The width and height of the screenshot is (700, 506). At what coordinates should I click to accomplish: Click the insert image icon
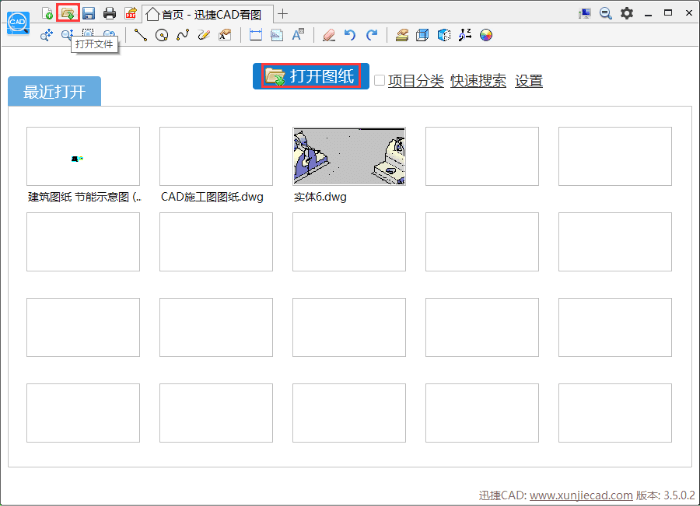[x=277, y=35]
